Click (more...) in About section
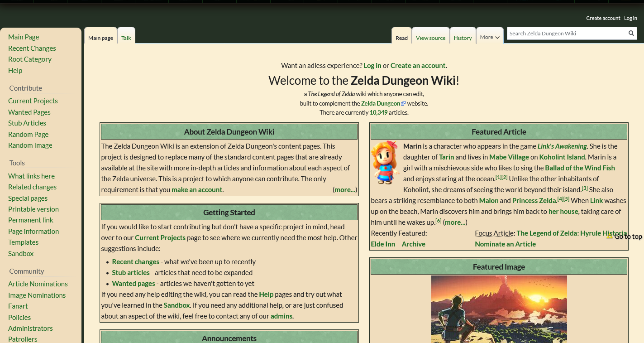644x343 pixels. (345, 189)
